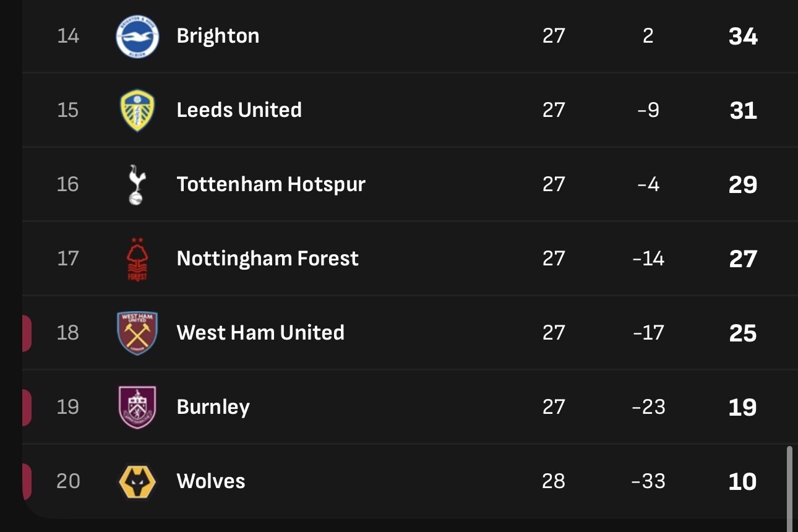Open the West Ham United team page
This screenshot has height=532, width=798.
tap(260, 333)
